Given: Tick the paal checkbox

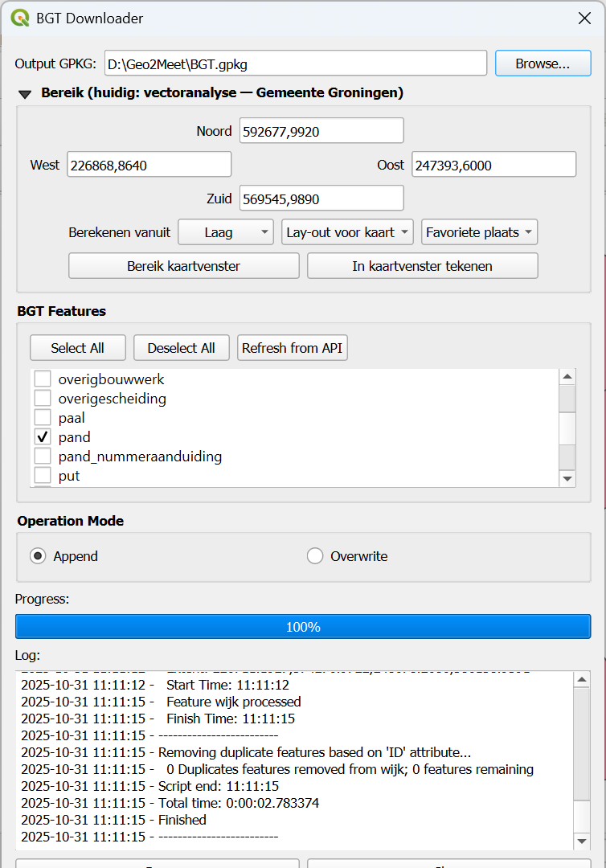Looking at the screenshot, I should pos(43,418).
